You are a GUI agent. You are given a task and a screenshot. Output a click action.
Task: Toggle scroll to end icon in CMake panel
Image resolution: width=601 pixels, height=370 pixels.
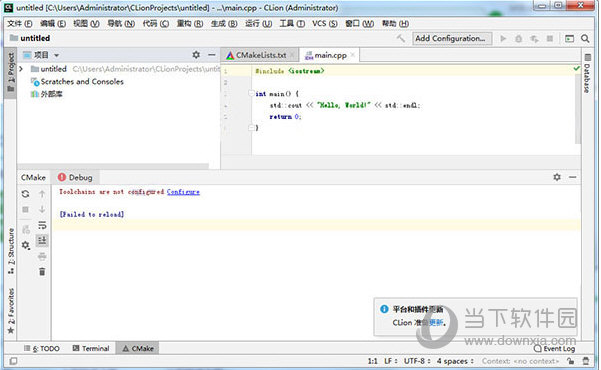(x=42, y=240)
